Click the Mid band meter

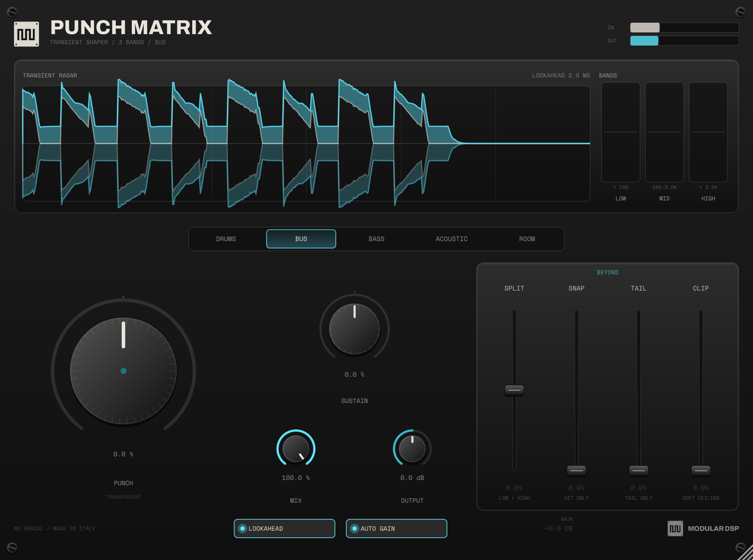pos(665,132)
